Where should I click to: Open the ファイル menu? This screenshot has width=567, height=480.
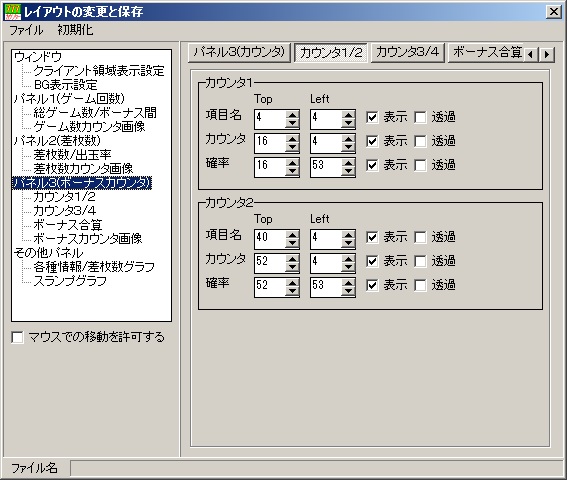coord(26,30)
